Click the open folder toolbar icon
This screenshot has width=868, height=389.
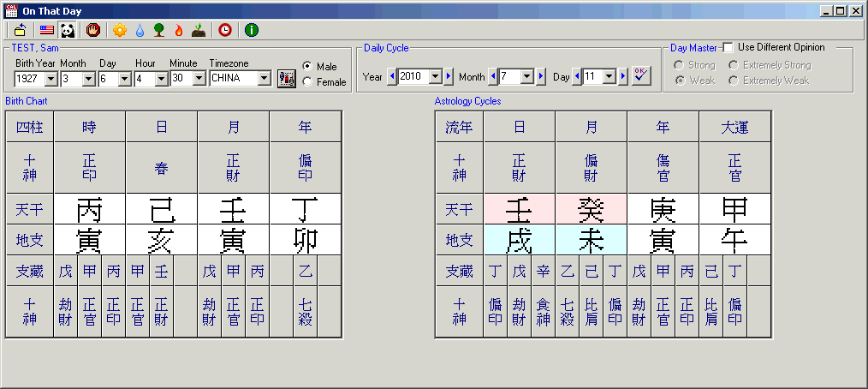pyautogui.click(x=20, y=30)
